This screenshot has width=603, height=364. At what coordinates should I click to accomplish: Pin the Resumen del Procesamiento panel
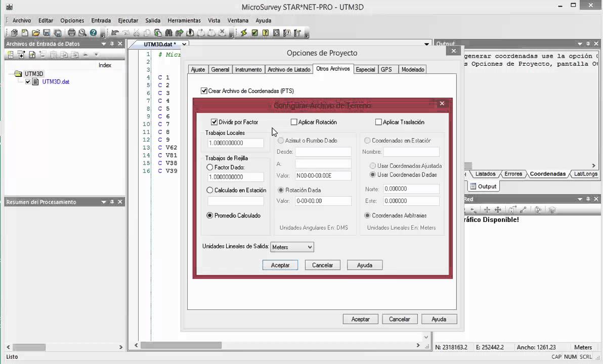[x=112, y=202]
